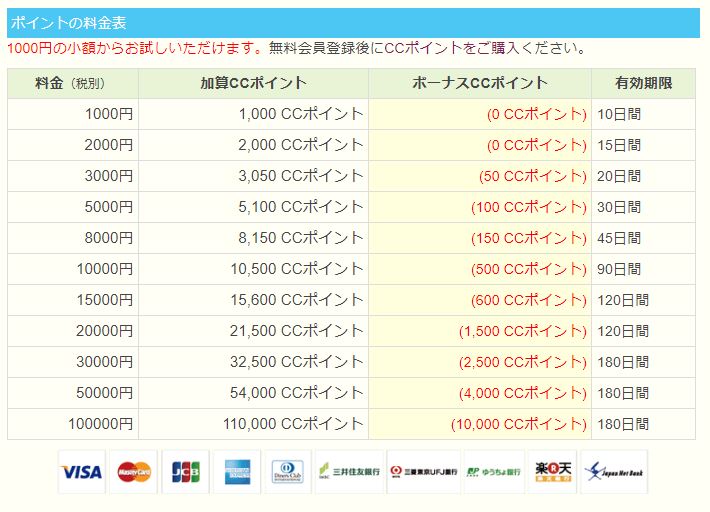710x512 pixels.
Task: Click the 有効期限 column header
Action: (642, 84)
